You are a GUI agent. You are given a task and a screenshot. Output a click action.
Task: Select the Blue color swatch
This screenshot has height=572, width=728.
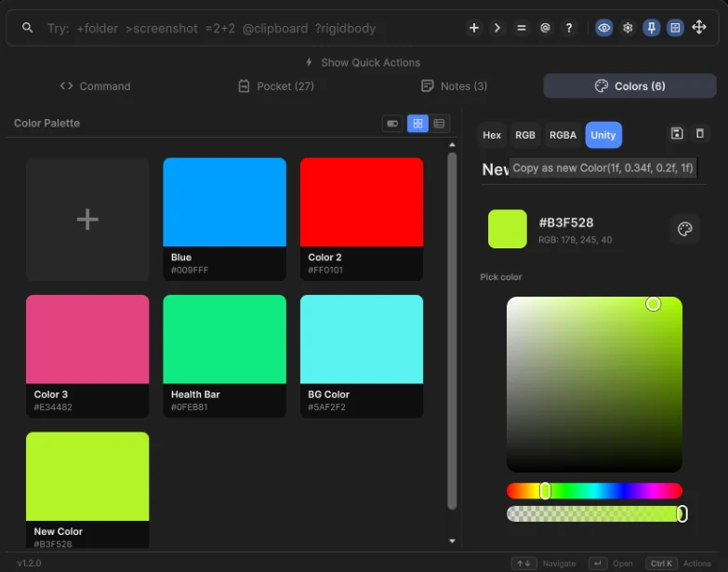[x=225, y=219]
